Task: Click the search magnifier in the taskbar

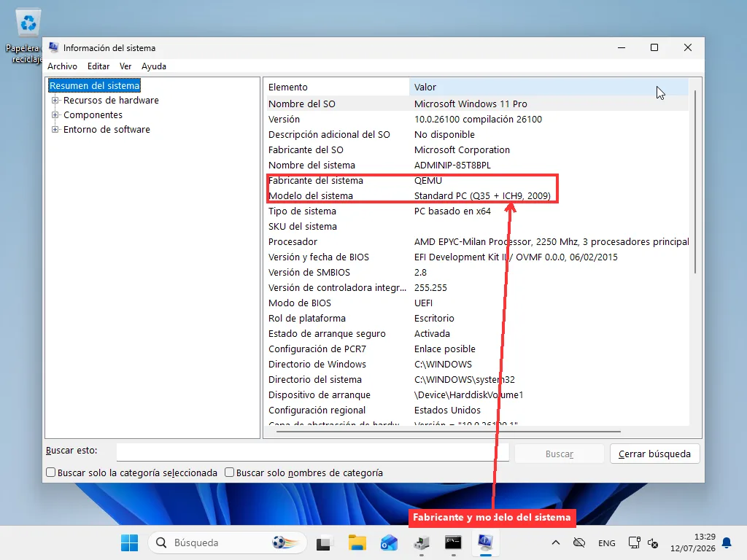Action: [161, 542]
